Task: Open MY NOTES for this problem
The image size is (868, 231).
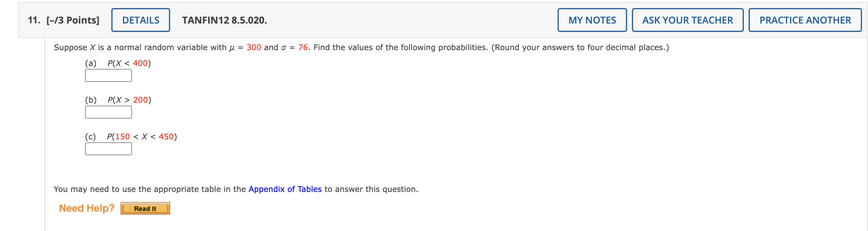Action: [592, 20]
